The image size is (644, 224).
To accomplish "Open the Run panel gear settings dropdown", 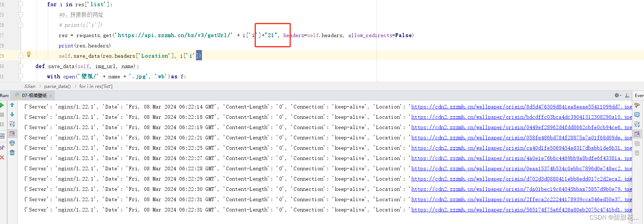I will [618, 95].
